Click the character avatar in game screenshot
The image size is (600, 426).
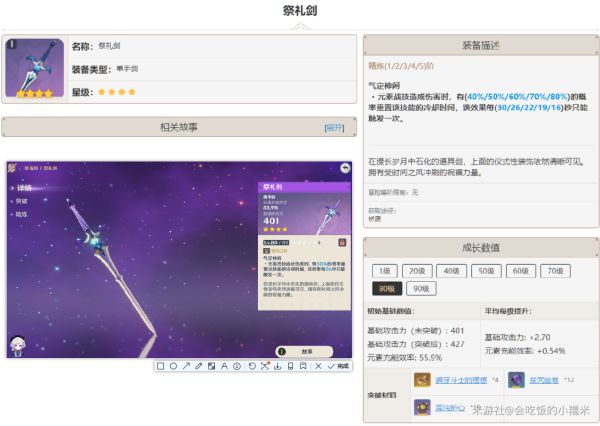pyautogui.click(x=17, y=346)
